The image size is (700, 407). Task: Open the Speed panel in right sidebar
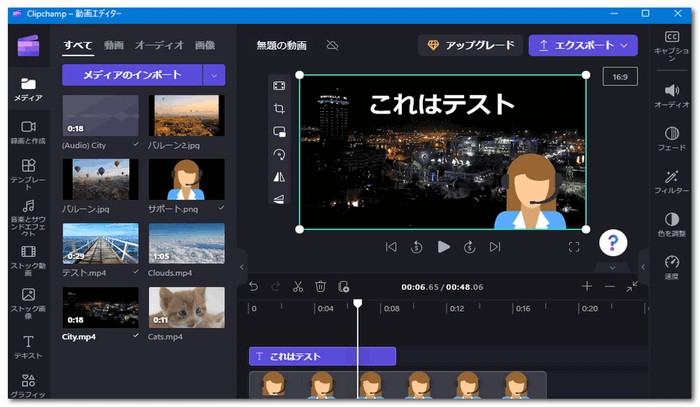click(671, 267)
